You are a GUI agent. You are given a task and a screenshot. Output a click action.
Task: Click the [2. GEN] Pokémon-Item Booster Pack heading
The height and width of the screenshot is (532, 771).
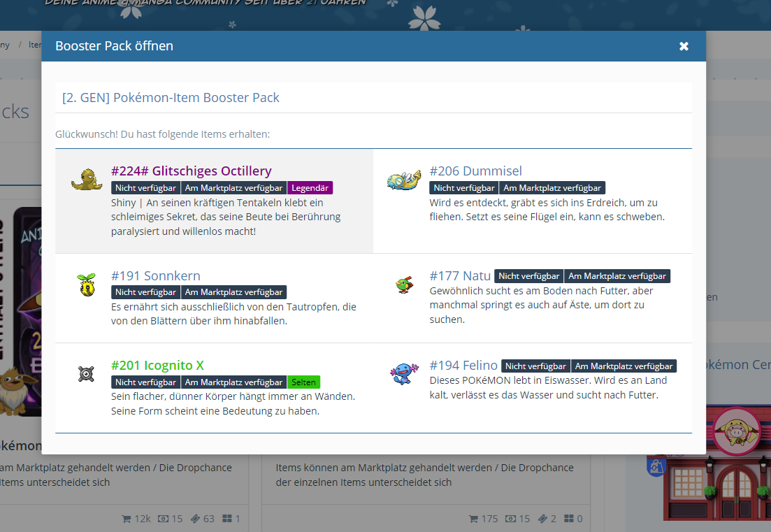(x=171, y=98)
